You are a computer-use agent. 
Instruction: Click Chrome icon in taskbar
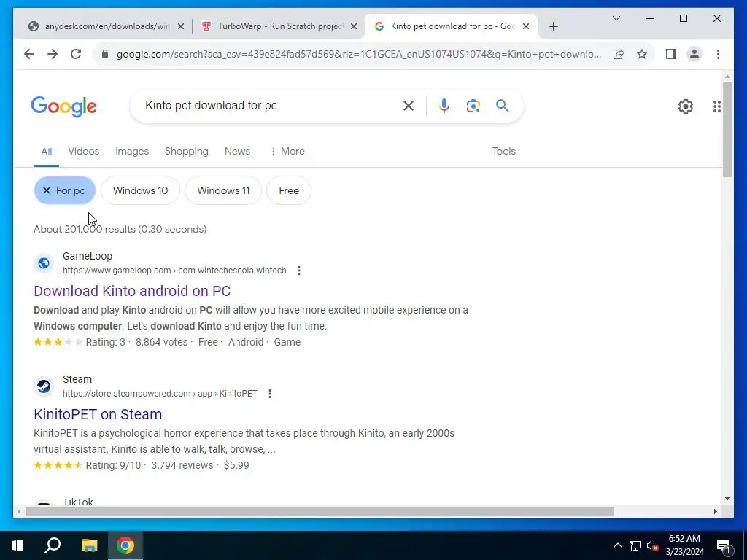(x=125, y=545)
